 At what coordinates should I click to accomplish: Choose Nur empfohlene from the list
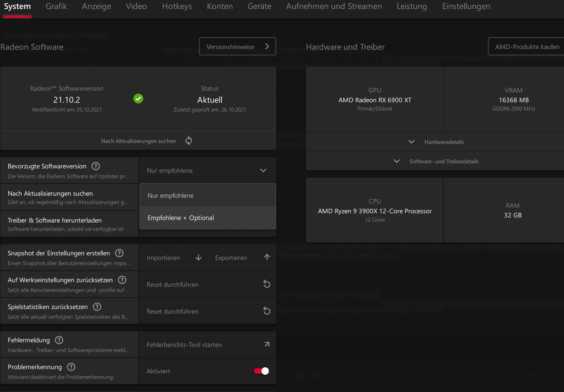tap(208, 195)
